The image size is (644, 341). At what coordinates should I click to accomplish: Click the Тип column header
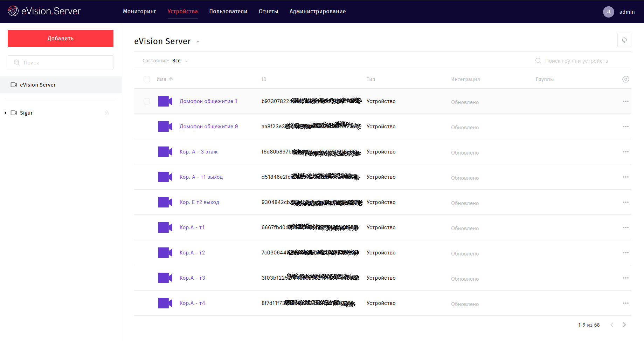(x=371, y=79)
